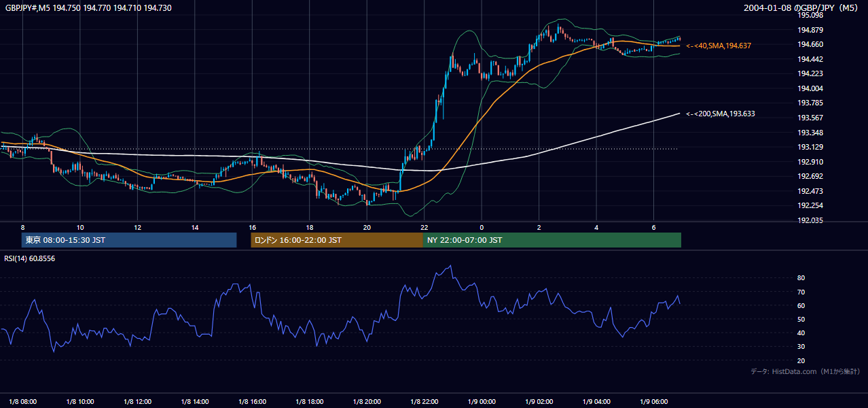Screen dimensions: 868x408
Task: Click price axis value 194.223
Action: pos(810,73)
